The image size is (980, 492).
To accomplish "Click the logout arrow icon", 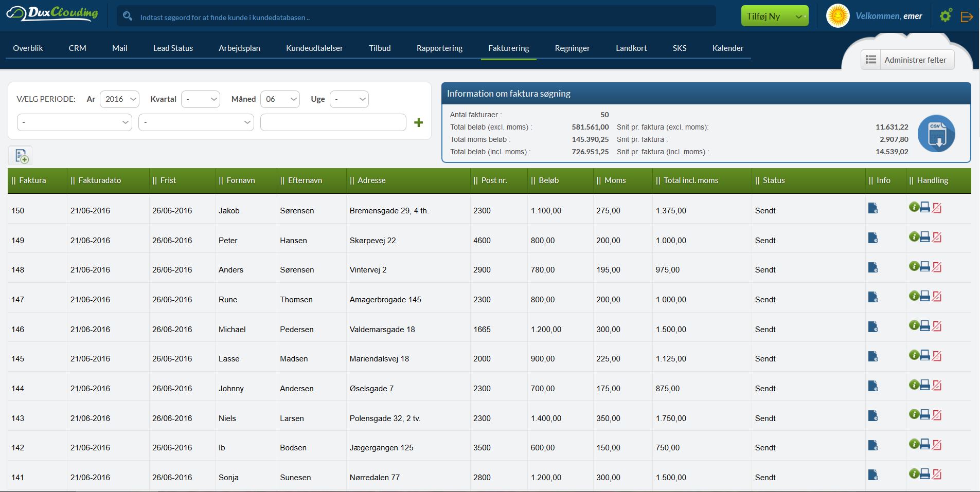I will [x=967, y=16].
